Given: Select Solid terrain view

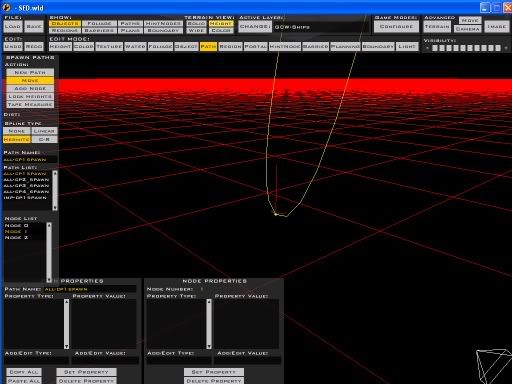Looking at the screenshot, I should click(196, 23).
